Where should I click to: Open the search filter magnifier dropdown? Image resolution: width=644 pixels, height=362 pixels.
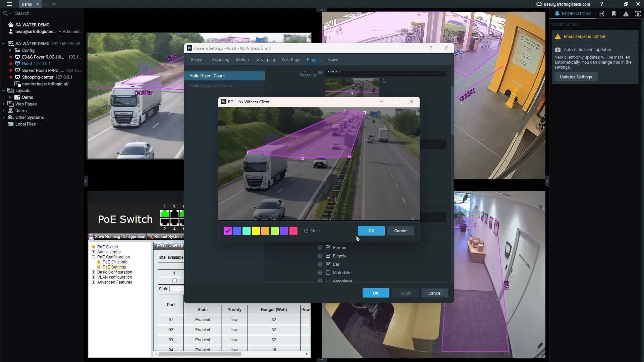tap(7, 13)
